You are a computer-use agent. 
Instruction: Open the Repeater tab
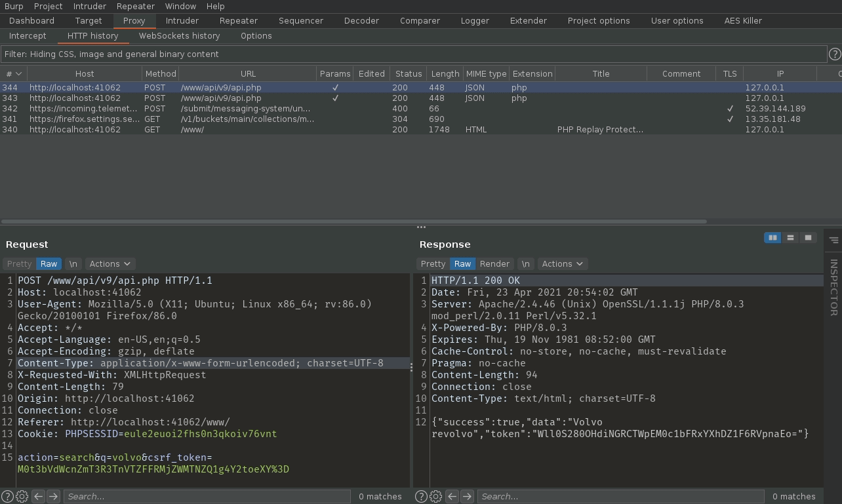click(x=238, y=20)
